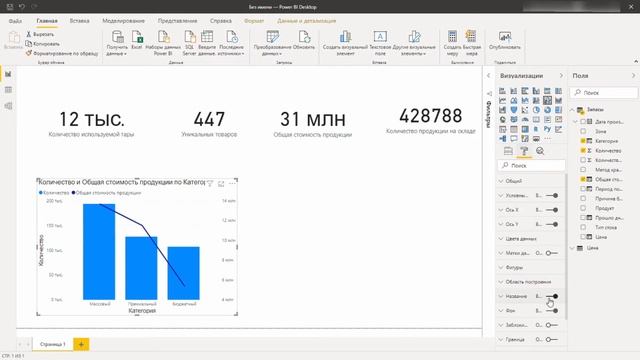Click the Вырезать cut button
Image resolution: width=640 pixels, height=360 pixels.
click(x=40, y=34)
